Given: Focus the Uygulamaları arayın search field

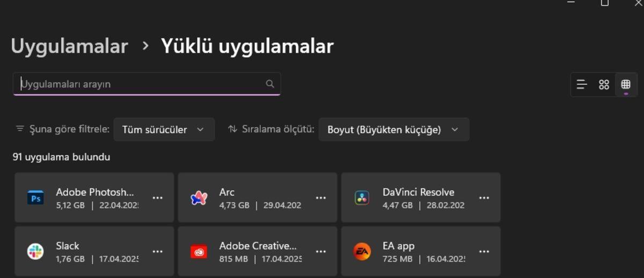Looking at the screenshot, I should (x=147, y=84).
